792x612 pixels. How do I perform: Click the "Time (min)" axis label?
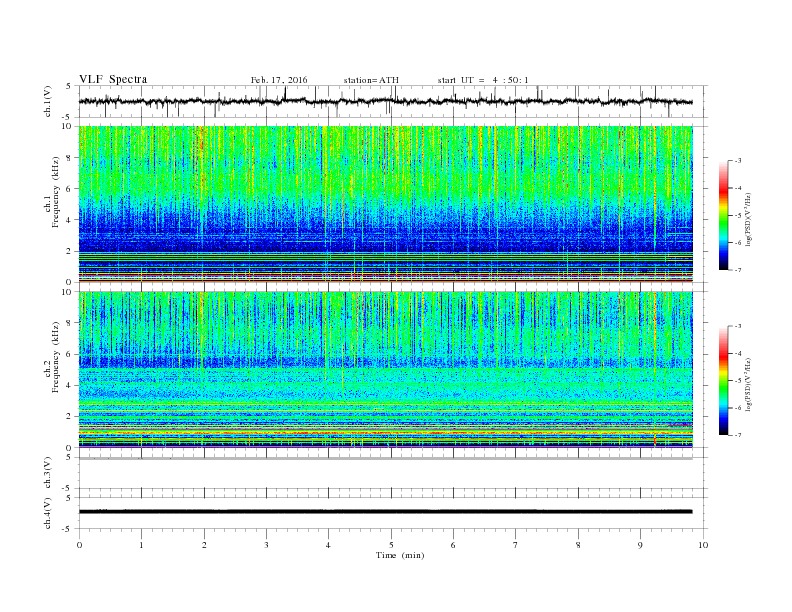point(400,555)
